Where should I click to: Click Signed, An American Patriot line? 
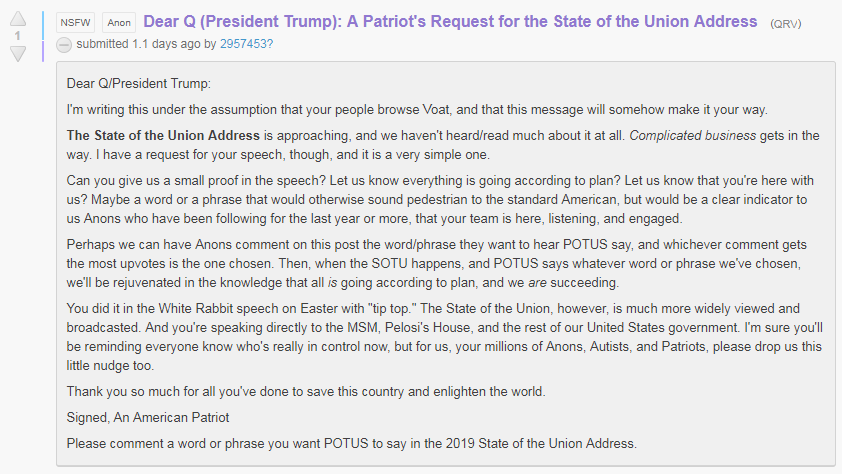pyautogui.click(x=148, y=418)
